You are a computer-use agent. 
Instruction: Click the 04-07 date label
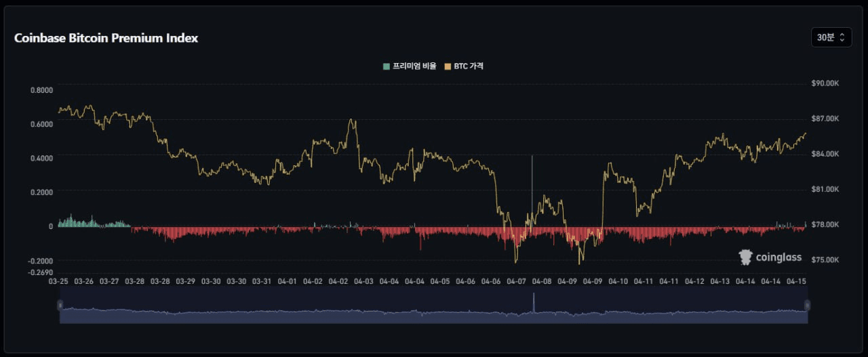click(x=517, y=281)
